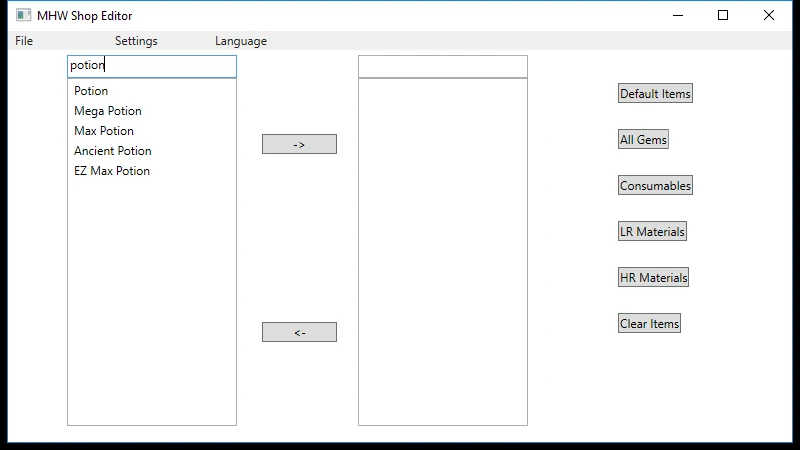Image resolution: width=800 pixels, height=450 pixels.
Task: Choose Max Potion in the results
Action: click(104, 131)
